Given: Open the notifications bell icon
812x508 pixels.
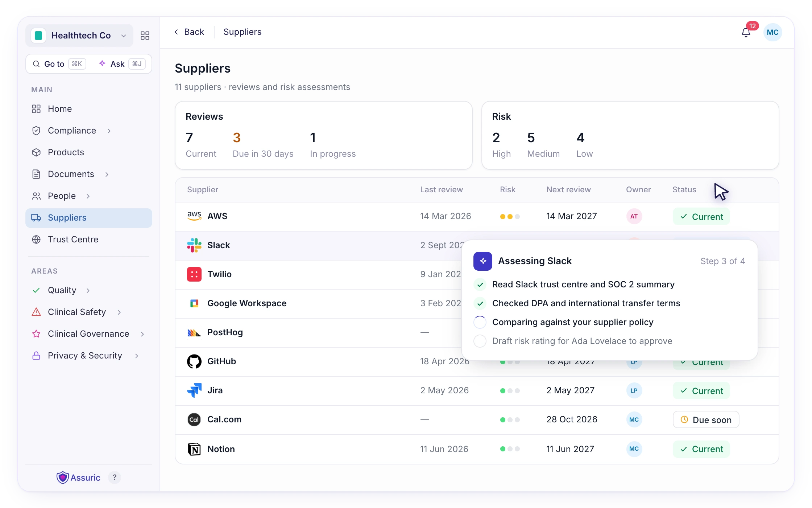Looking at the screenshot, I should 746,33.
